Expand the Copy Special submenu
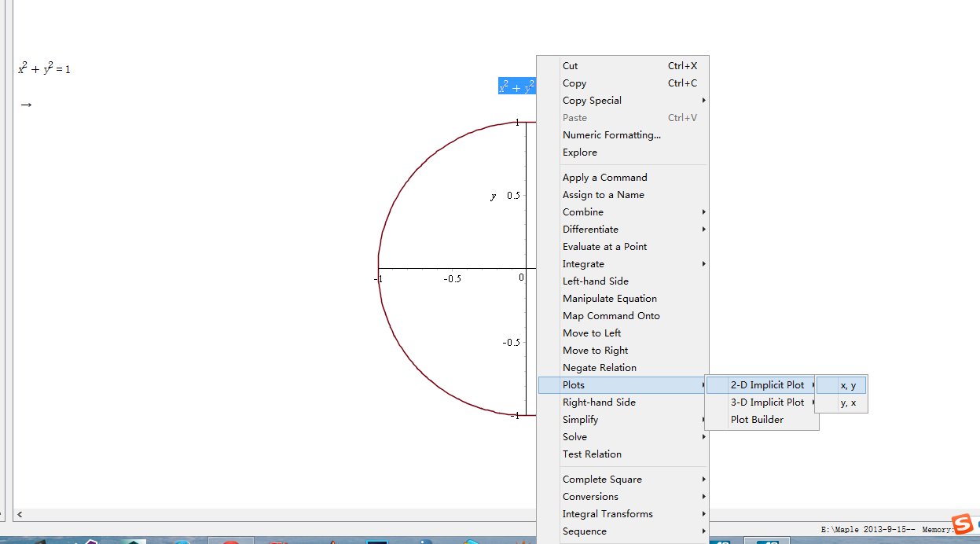Screen dimensions: 980x544 pos(593,101)
